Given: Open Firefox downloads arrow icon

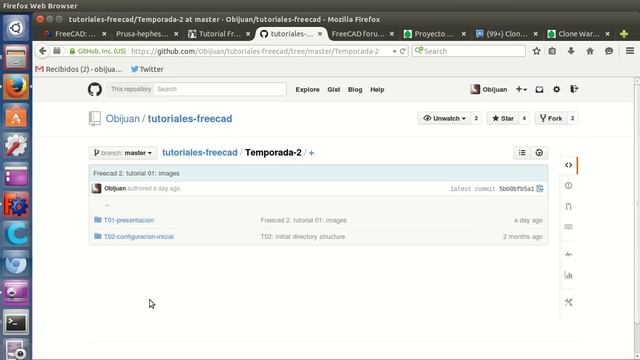Looking at the screenshot, I should pyautogui.click(x=571, y=51).
